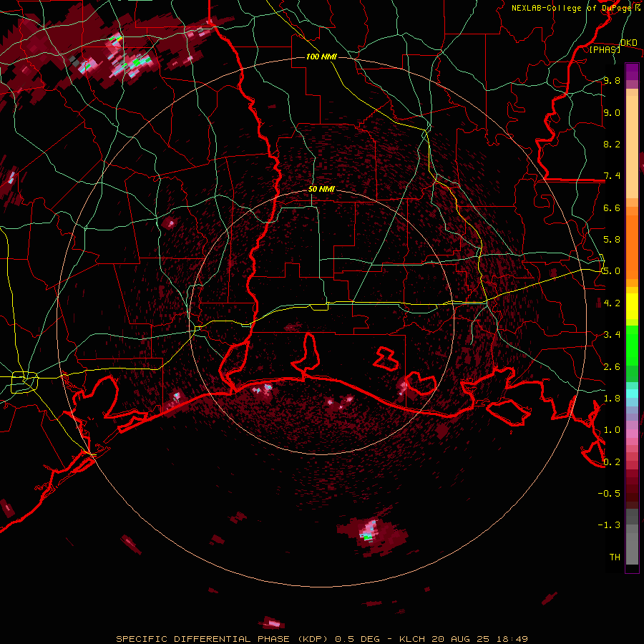
Task: Pick the bright green segment of the color bar
Action: 632,345
